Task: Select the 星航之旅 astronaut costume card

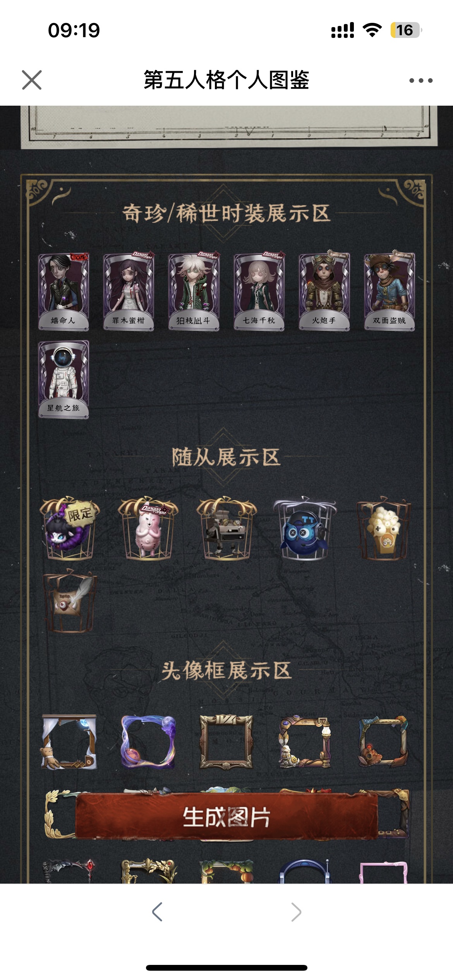Action: [63, 379]
